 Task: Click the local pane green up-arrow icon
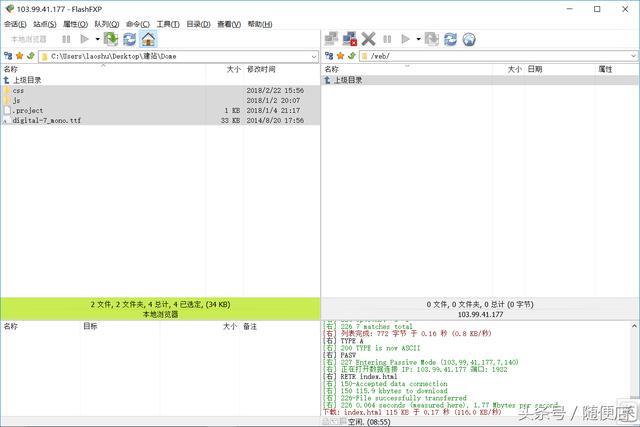pyautogui.click(x=30, y=56)
